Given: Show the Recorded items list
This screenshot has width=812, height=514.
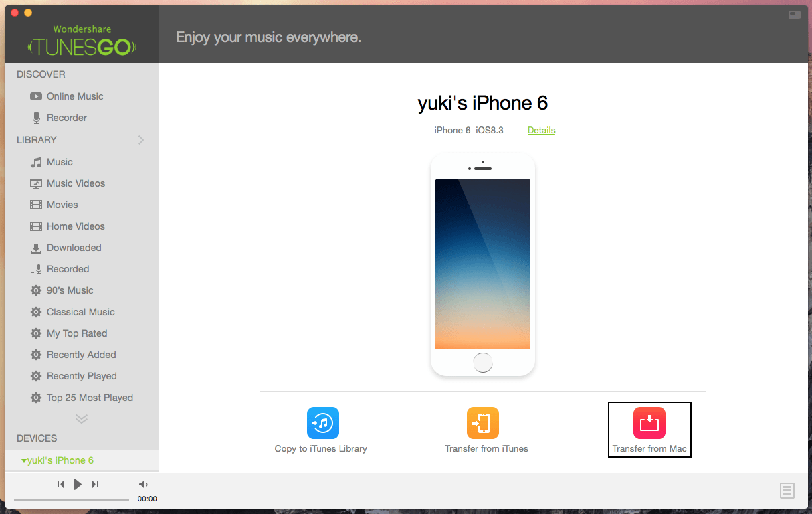Looking at the screenshot, I should 60,269.
